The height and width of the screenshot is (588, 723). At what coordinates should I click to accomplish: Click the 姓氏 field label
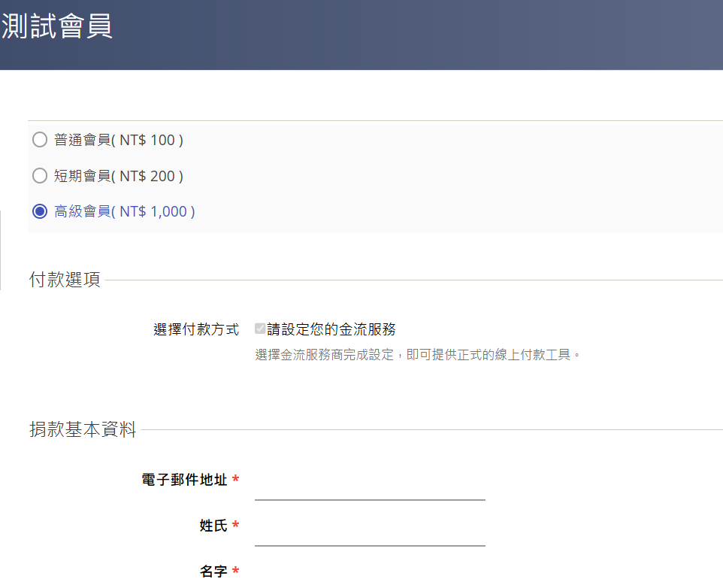point(213,526)
